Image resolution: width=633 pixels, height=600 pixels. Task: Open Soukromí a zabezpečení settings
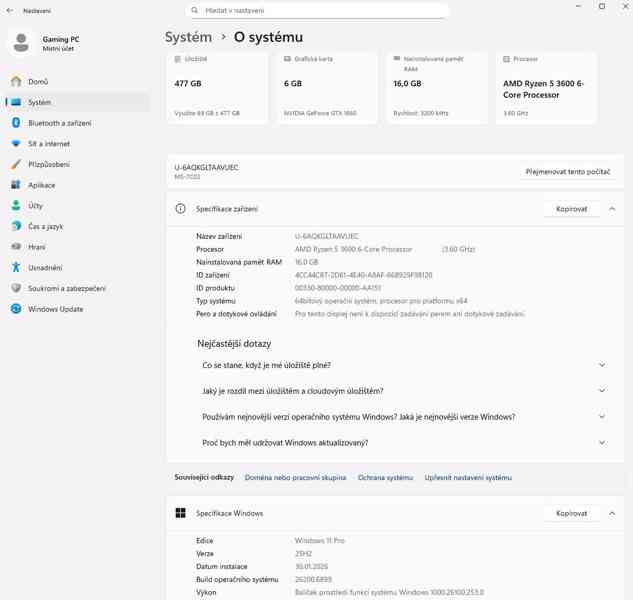(66, 288)
